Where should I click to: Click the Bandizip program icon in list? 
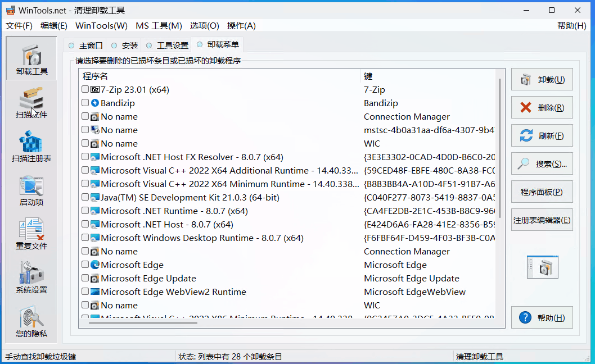(95, 103)
